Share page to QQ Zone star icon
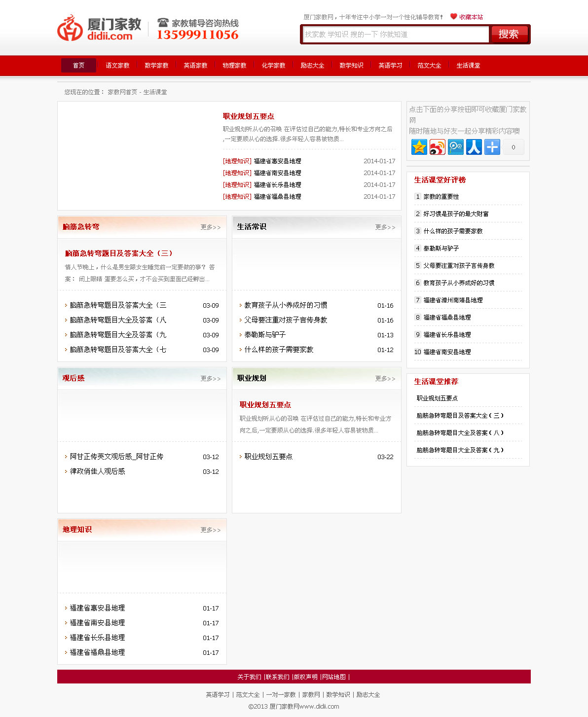 (x=419, y=147)
